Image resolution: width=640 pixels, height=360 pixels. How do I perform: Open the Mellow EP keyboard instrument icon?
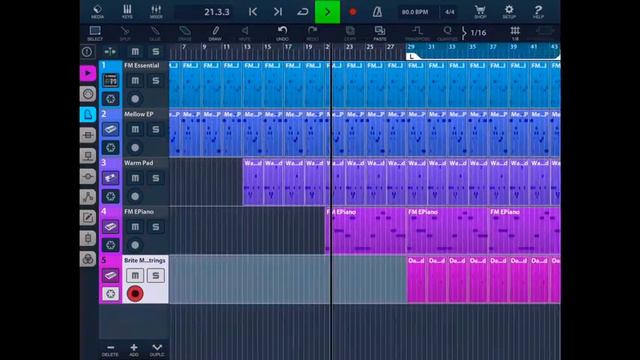point(111,130)
